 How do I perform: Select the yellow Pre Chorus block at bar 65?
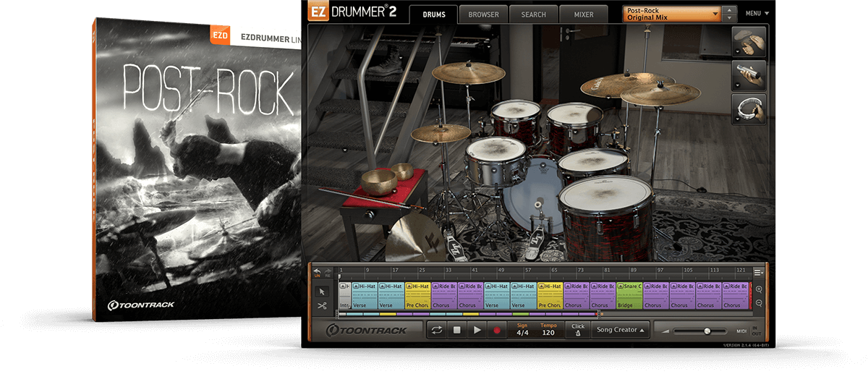pyautogui.click(x=550, y=296)
